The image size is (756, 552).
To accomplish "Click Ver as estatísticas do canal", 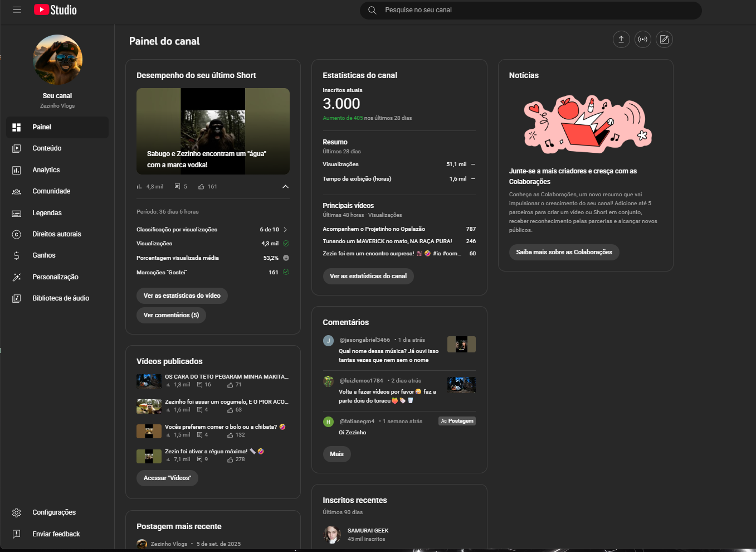I will pyautogui.click(x=368, y=276).
